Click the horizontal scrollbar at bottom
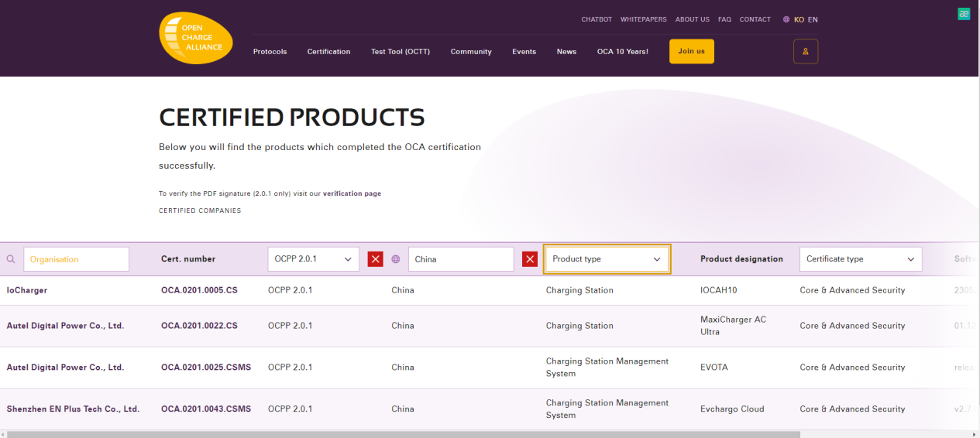The image size is (980, 438). tap(403, 434)
